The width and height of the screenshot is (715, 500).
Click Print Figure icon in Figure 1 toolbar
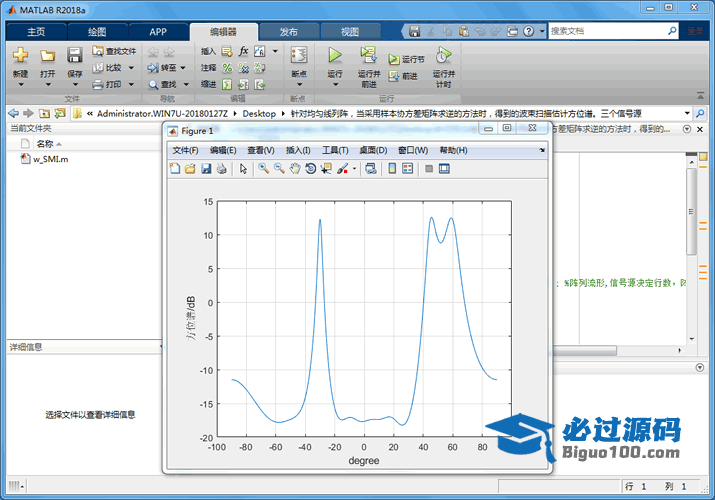coord(222,169)
